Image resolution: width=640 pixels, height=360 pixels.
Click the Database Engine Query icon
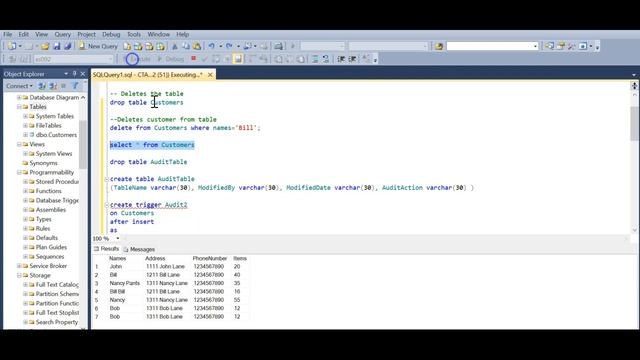127,46
